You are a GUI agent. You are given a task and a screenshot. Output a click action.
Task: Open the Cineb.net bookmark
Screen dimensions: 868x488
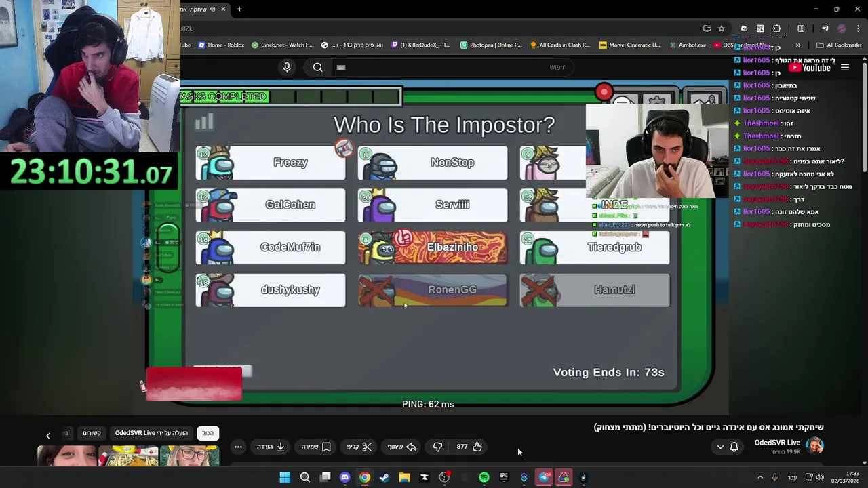pyautogui.click(x=282, y=45)
